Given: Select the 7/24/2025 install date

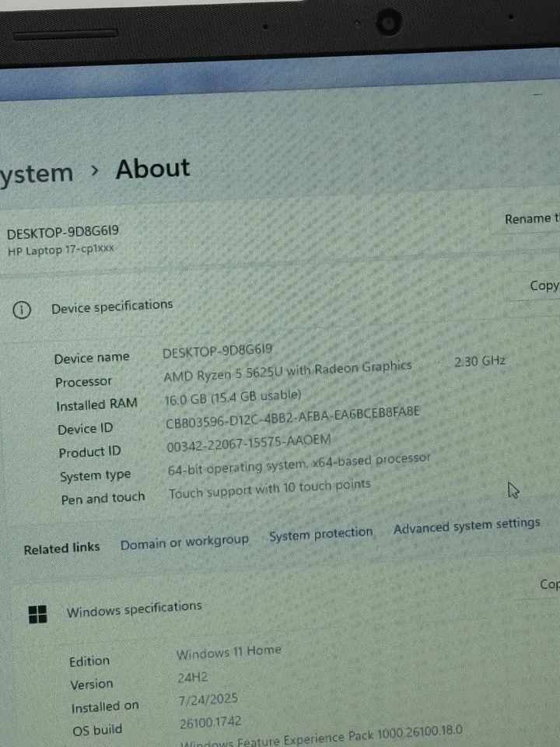Looking at the screenshot, I should 208,700.
